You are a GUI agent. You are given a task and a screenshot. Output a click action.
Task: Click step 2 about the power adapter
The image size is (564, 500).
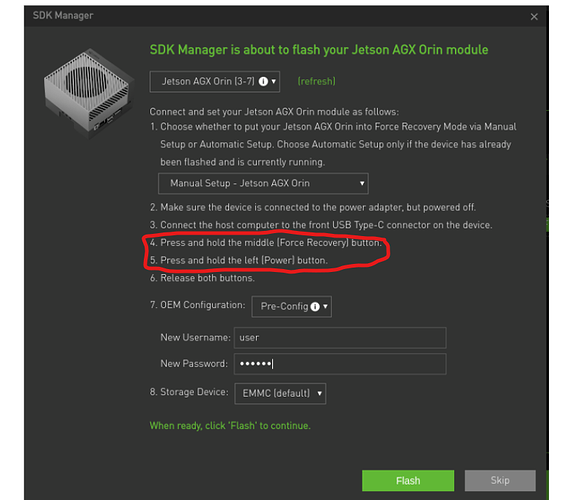(x=313, y=208)
